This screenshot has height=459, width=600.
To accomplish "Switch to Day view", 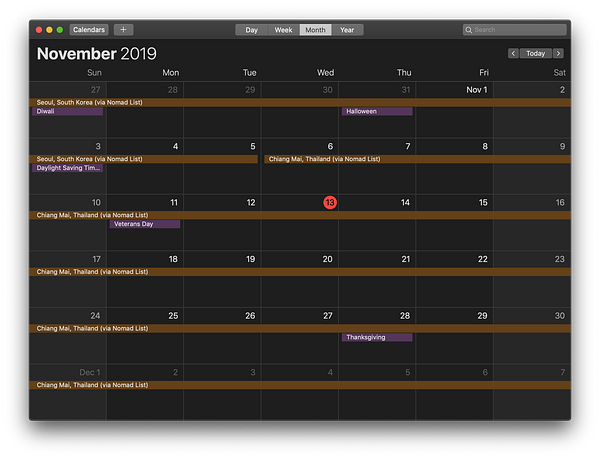I will tap(251, 30).
